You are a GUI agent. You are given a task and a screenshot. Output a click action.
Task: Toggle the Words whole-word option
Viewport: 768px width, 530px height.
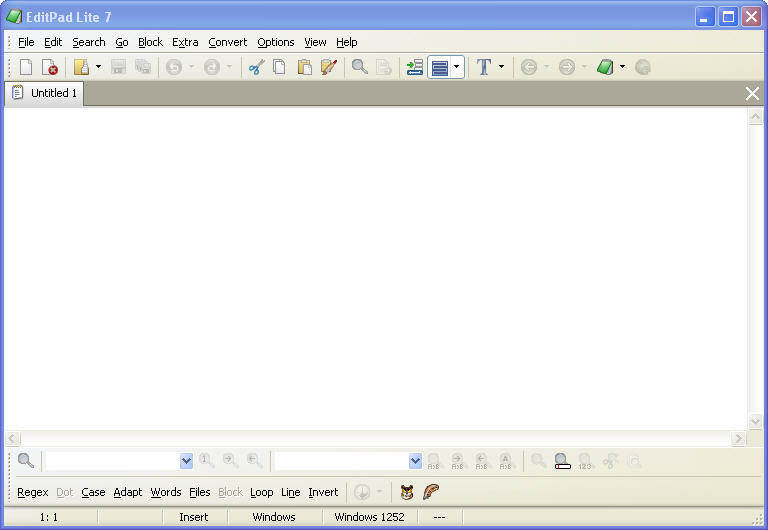pos(166,492)
